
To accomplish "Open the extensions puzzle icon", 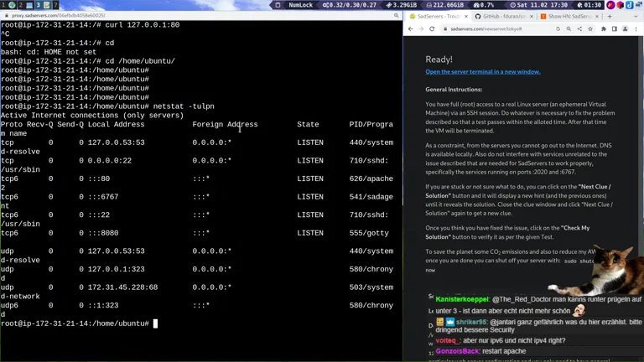I will click(604, 29).
